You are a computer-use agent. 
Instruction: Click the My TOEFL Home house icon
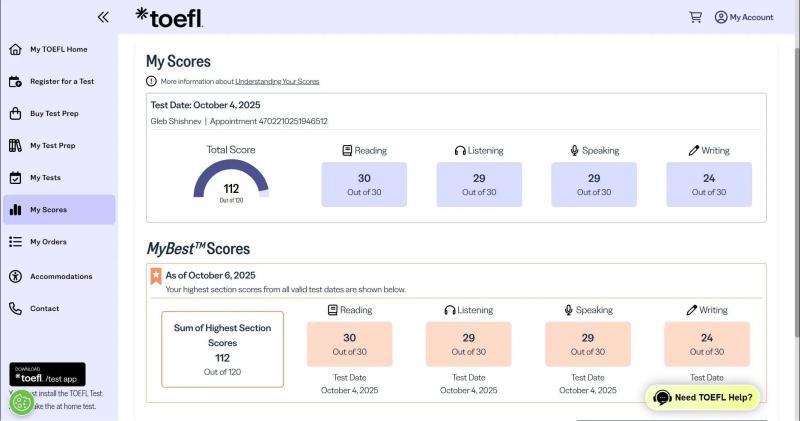click(x=15, y=49)
